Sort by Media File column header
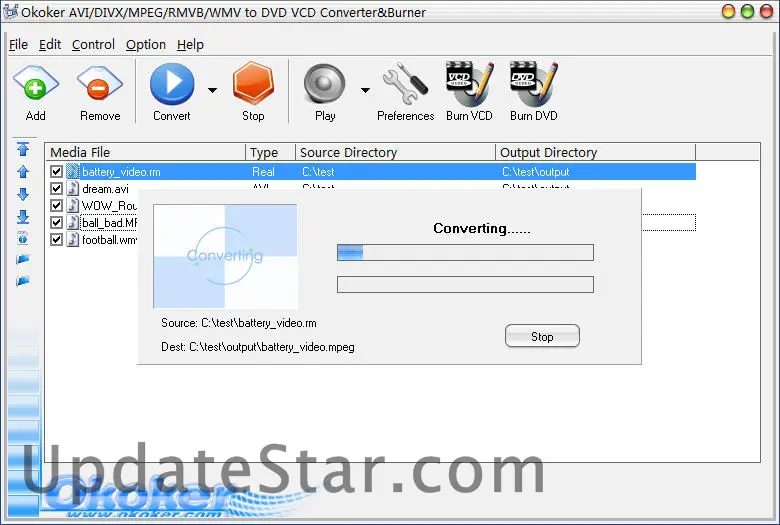This screenshot has height=525, width=780. point(145,152)
